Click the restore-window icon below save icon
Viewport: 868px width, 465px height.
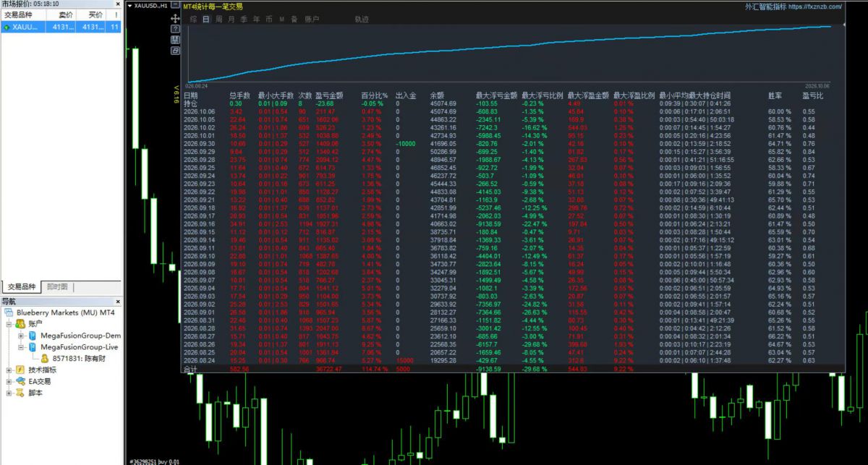coord(175,51)
